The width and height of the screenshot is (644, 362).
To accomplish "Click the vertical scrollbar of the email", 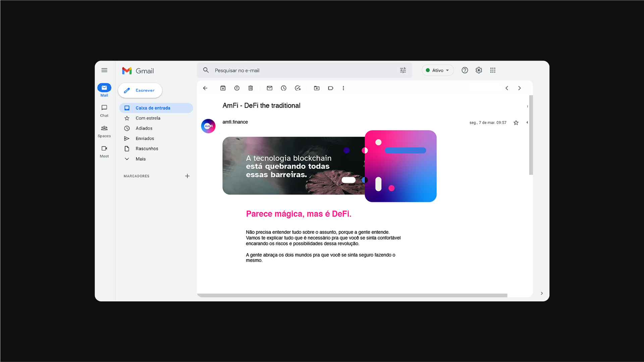I will click(x=531, y=135).
